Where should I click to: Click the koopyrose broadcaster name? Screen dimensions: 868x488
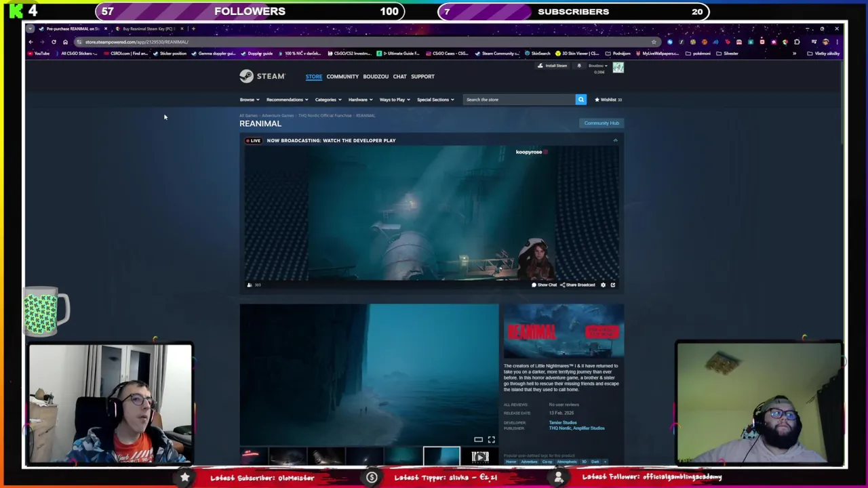(x=529, y=152)
